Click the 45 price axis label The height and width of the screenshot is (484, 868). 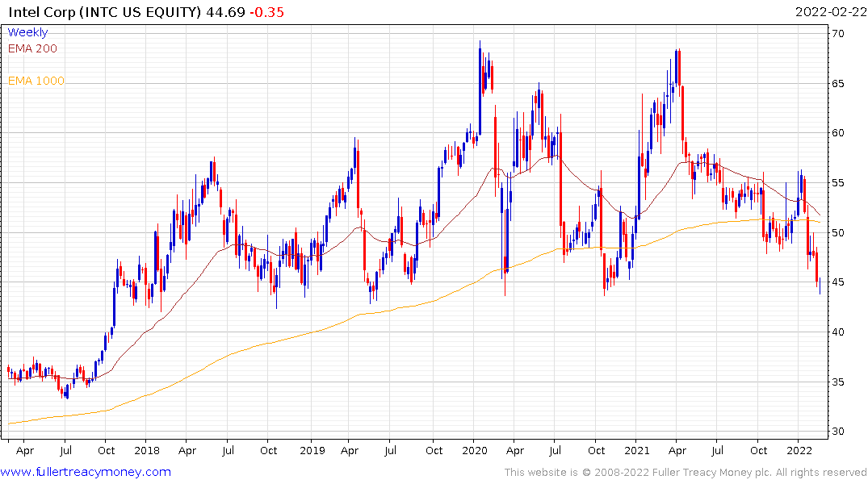coord(838,282)
